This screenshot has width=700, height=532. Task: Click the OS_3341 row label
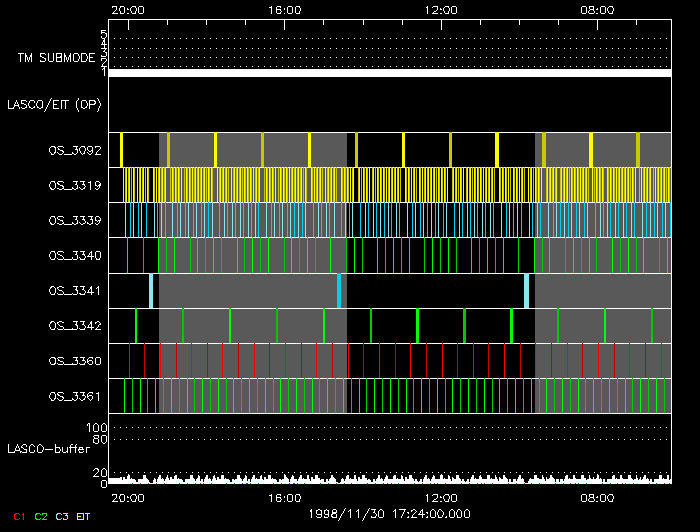(x=75, y=290)
